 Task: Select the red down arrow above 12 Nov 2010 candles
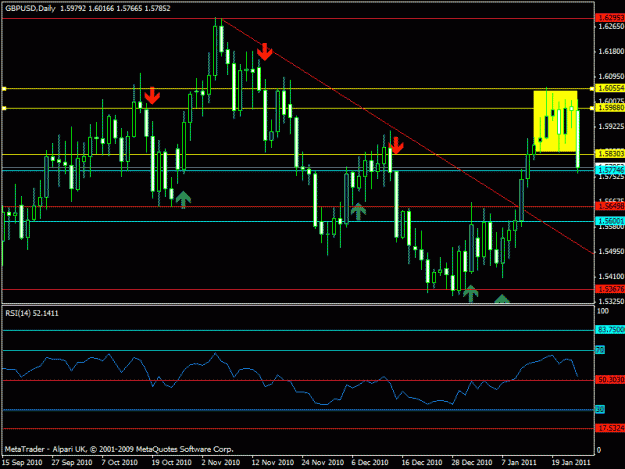tap(264, 52)
